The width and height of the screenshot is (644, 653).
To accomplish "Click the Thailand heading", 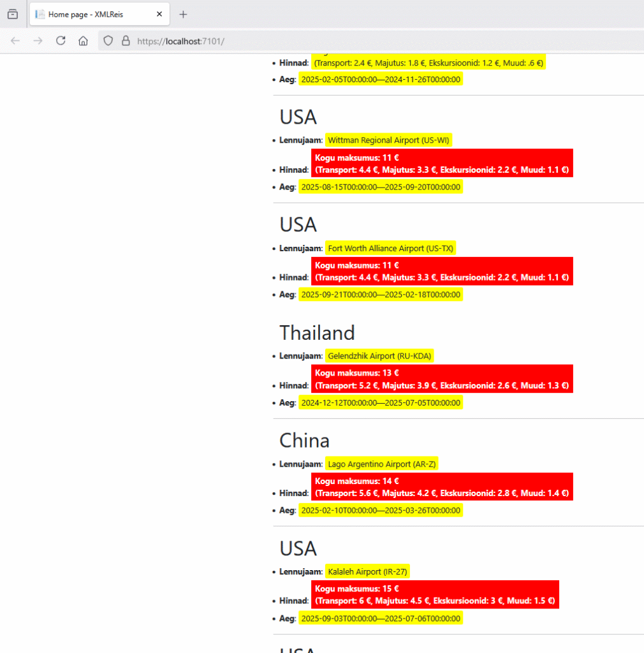I will (317, 333).
